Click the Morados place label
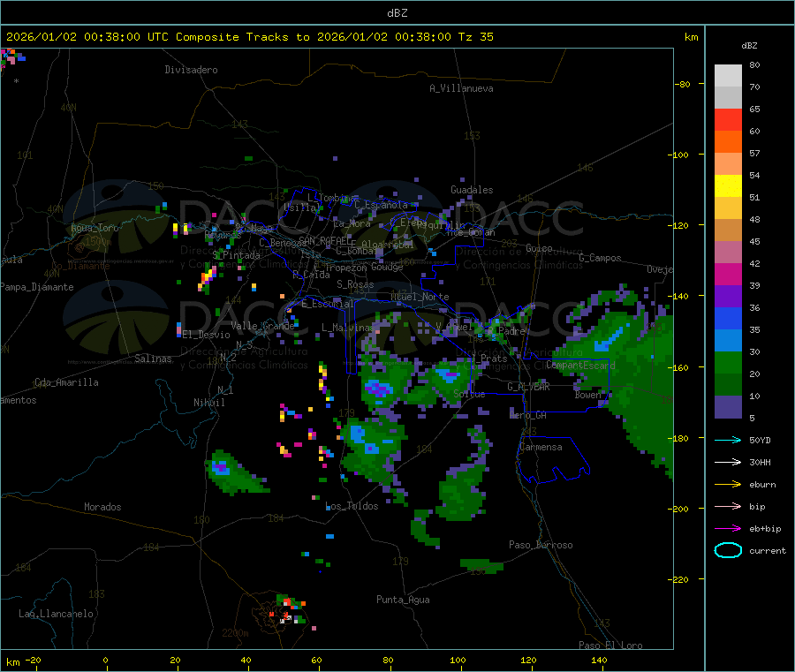The image size is (795, 672). (102, 507)
